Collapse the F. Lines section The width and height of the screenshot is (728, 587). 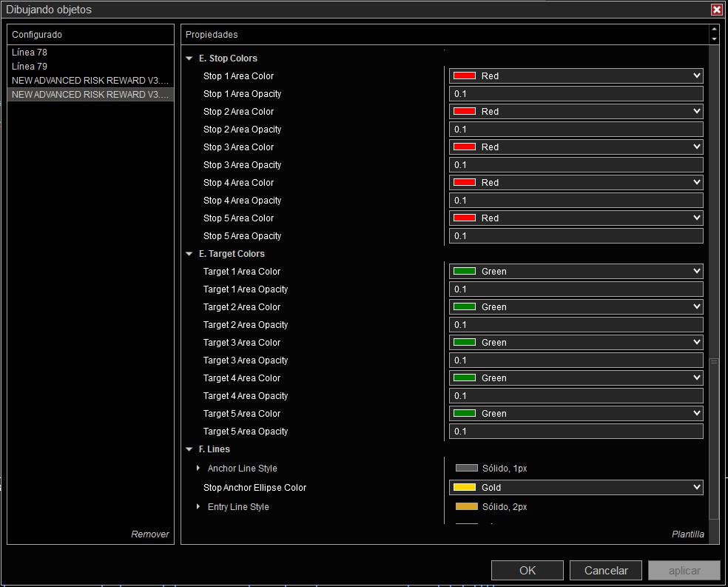(x=190, y=449)
